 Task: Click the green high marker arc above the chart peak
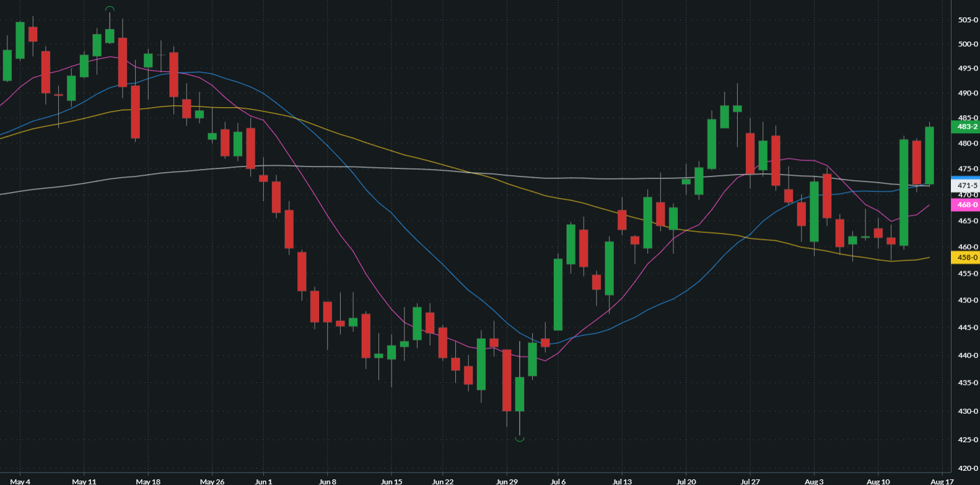[x=110, y=9]
